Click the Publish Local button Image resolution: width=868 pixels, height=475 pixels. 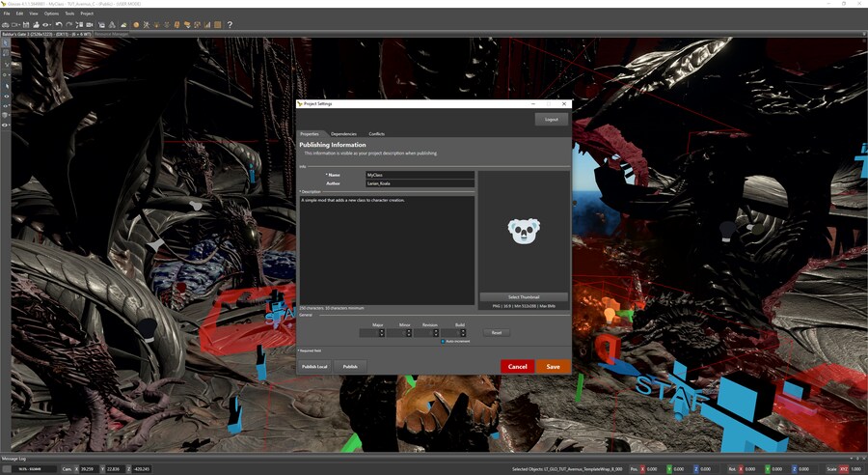click(314, 367)
